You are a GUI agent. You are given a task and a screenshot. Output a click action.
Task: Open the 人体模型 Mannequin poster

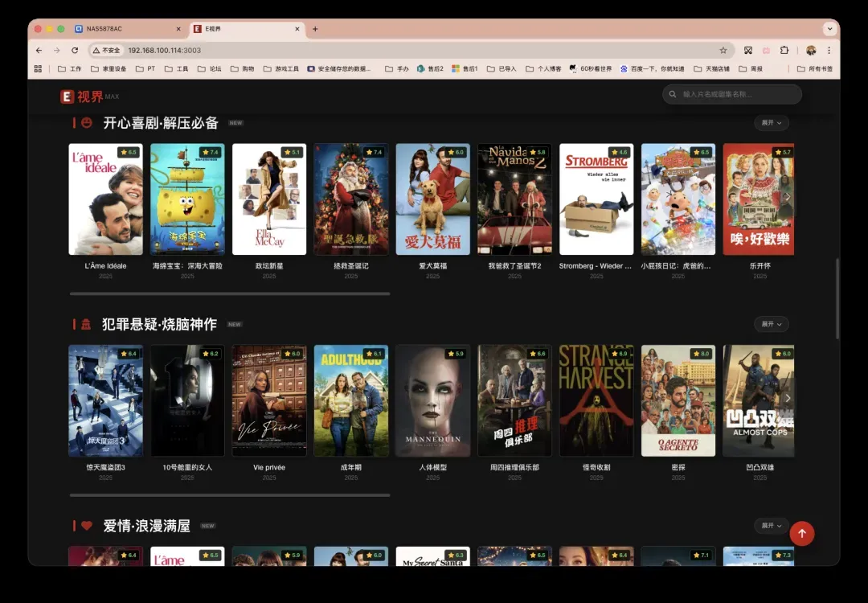433,401
